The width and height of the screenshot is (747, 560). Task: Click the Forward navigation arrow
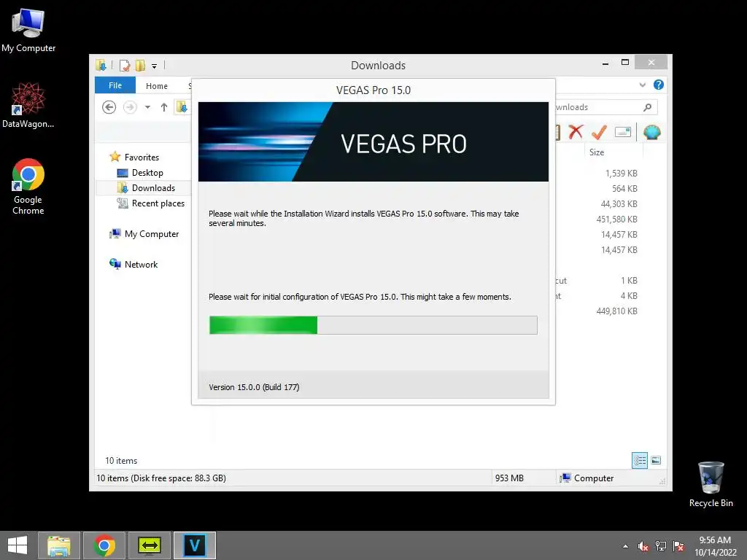pos(130,107)
